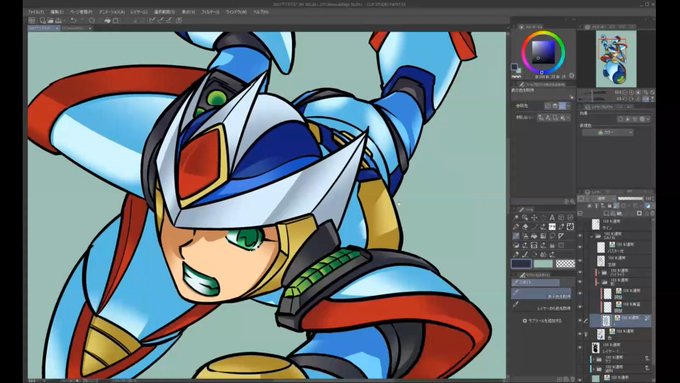This screenshot has height=383, width=680.
Task: Select the highlighted blue tool in tool palette
Action: (x=516, y=236)
